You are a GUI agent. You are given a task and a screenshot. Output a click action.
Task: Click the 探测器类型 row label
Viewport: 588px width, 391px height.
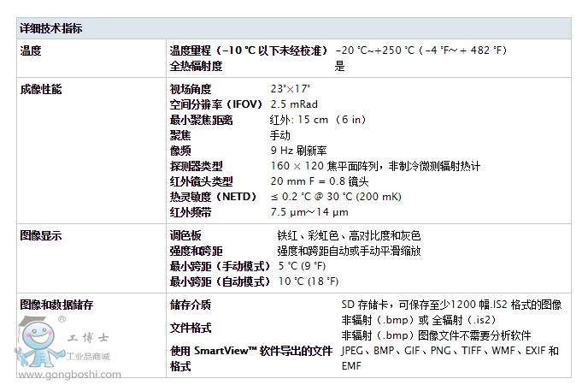pos(196,166)
